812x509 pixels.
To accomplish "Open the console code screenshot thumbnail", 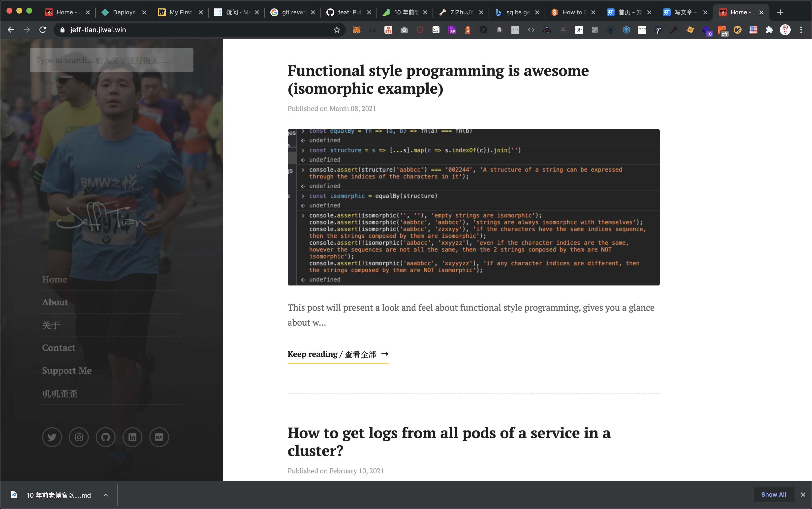I will [x=473, y=207].
